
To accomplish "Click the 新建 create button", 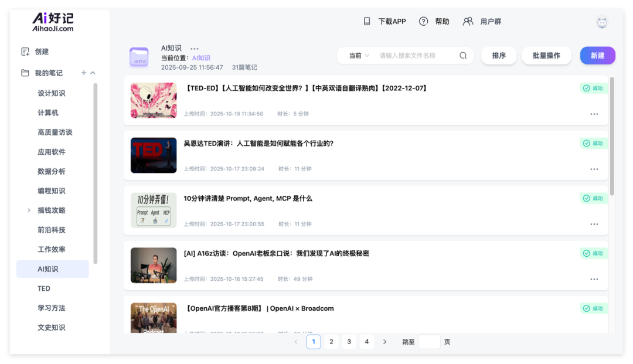I will click(597, 55).
